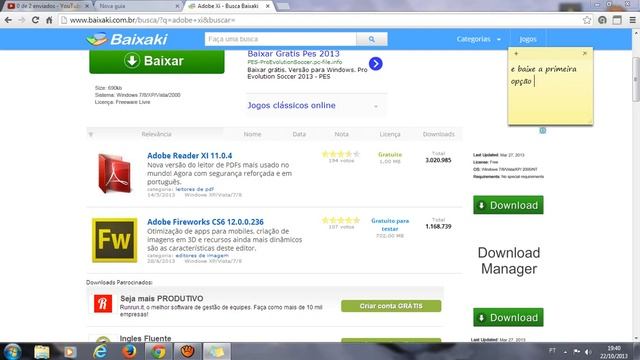
Task: Open the Chrome menu icon
Action: tap(632, 20)
